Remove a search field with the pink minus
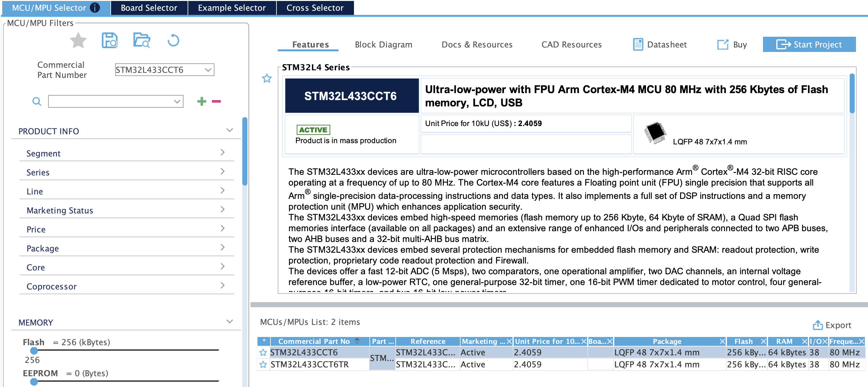Screen dimensions: 868x387 click(x=216, y=101)
